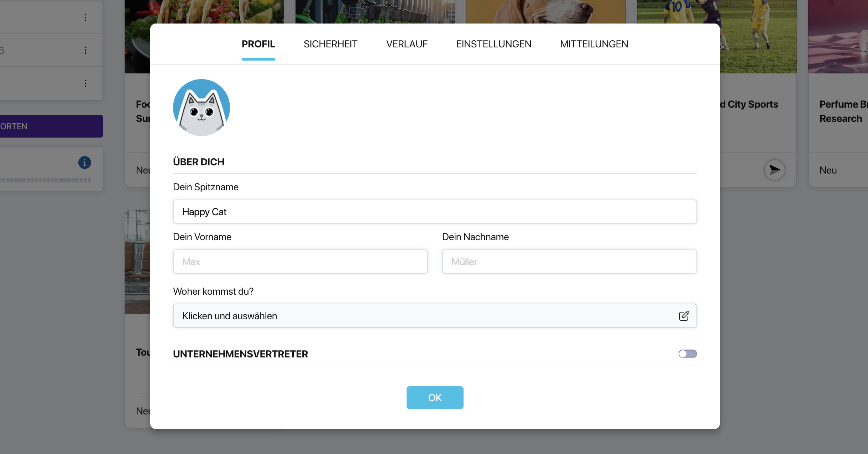The image size is (868, 454).
Task: Click the bicycles photo thumbnail
Action: click(x=375, y=12)
